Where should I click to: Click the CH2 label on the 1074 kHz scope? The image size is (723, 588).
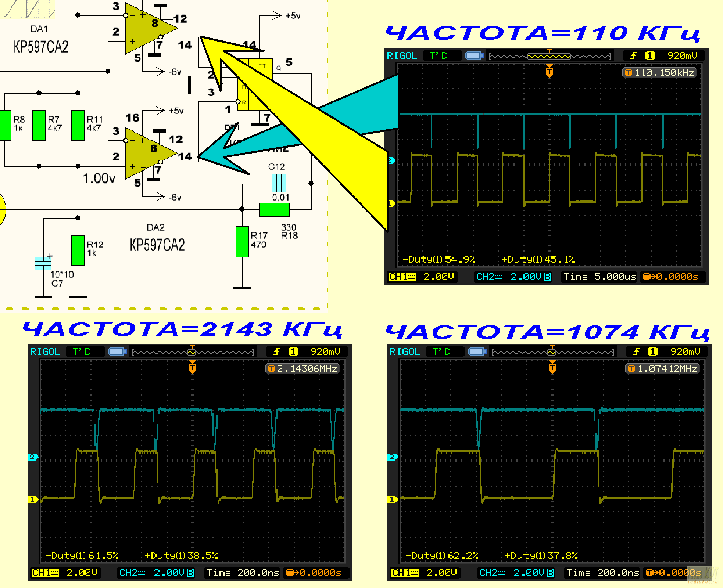click(492, 573)
